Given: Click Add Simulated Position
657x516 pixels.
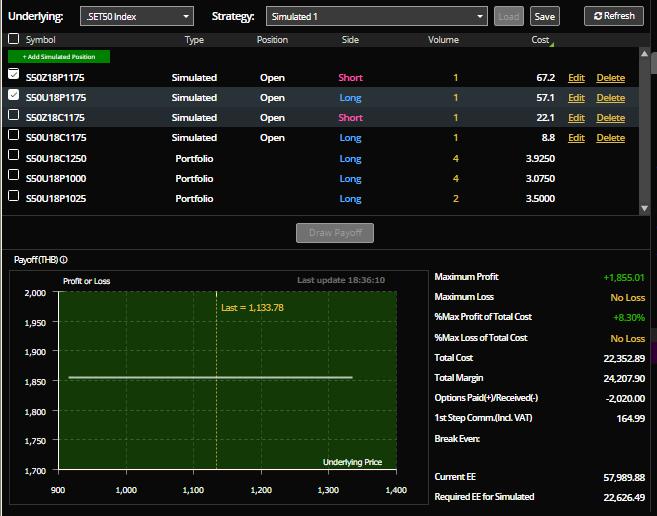Looking at the screenshot, I should pyautogui.click(x=59, y=57).
